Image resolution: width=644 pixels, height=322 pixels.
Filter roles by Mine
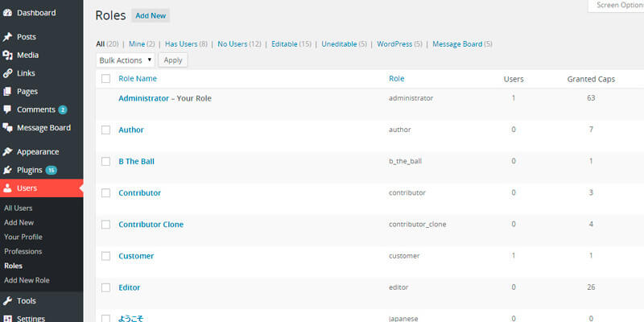[x=137, y=44]
